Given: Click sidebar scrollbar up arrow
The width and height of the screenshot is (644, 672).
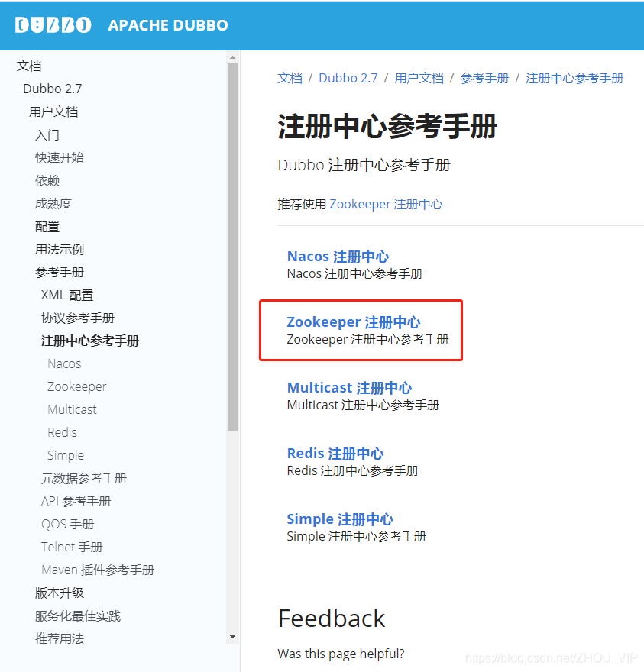Looking at the screenshot, I should [x=232, y=57].
